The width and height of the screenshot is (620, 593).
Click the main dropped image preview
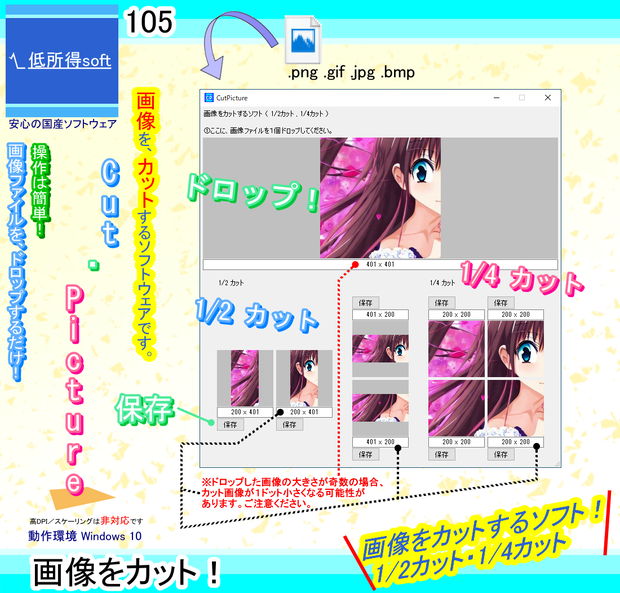click(380, 198)
